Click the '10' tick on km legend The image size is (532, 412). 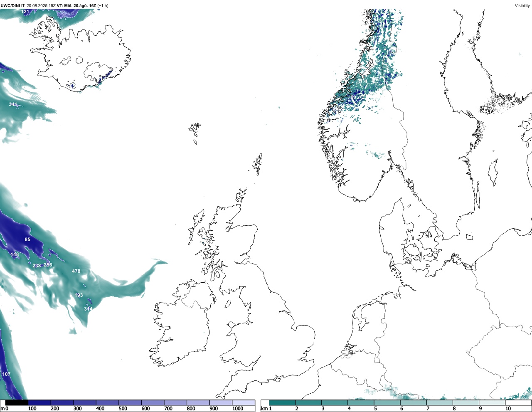(508, 409)
